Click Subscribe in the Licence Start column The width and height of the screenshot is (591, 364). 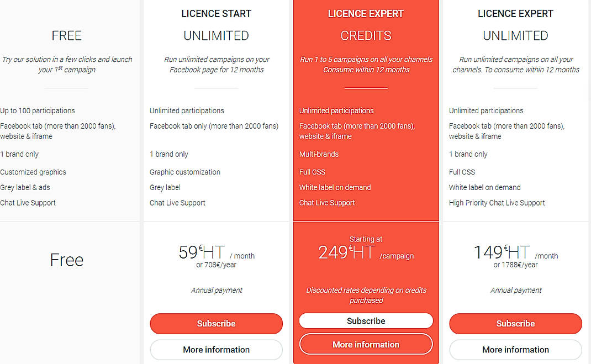click(x=216, y=324)
